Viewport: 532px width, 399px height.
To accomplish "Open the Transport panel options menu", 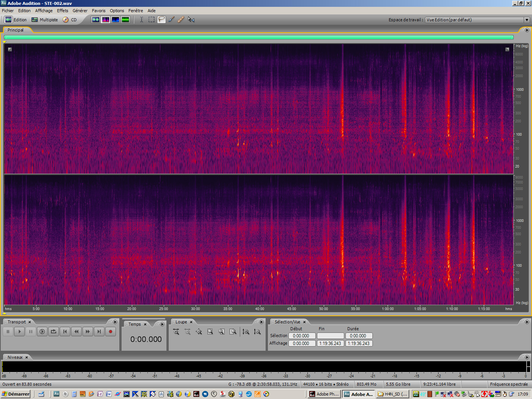I will coord(115,322).
